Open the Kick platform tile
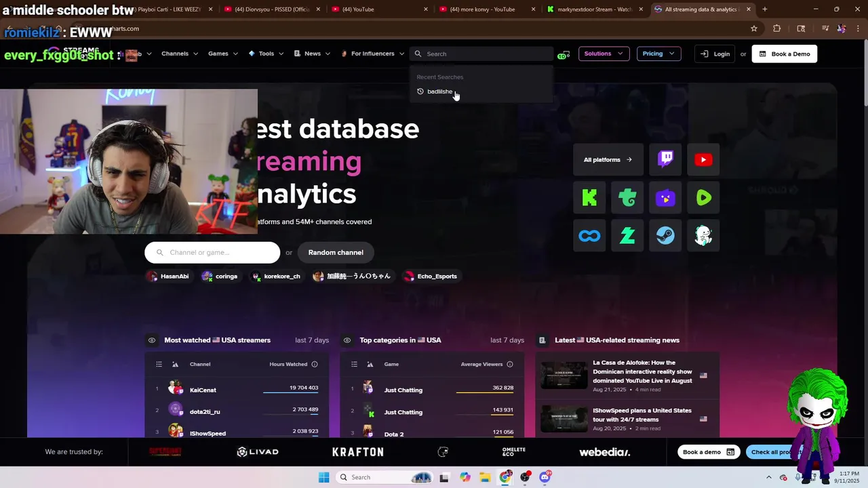Image resolution: width=868 pixels, height=488 pixels. click(589, 198)
